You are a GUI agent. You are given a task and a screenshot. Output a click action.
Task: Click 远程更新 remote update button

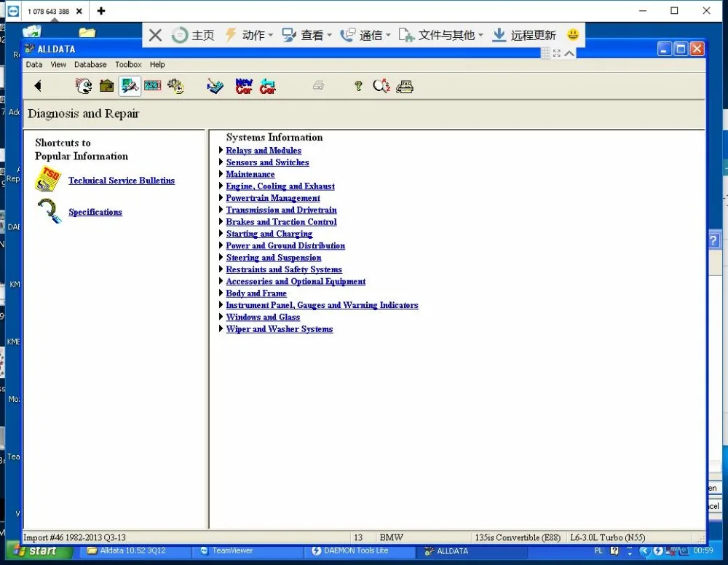click(524, 35)
